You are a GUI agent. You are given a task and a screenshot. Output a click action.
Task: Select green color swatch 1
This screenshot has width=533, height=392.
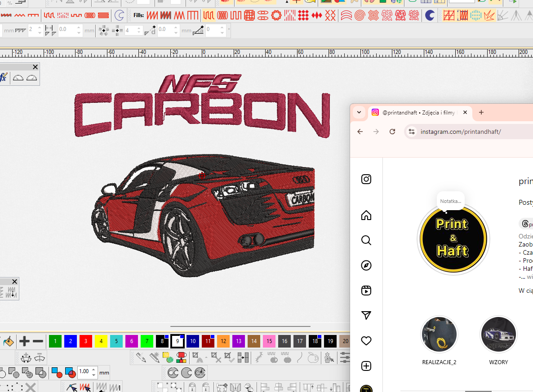coord(55,341)
